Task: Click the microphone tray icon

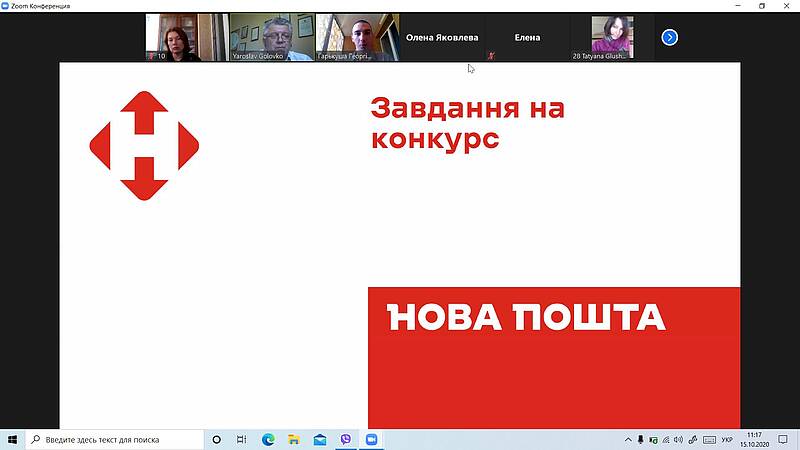Action: pos(640,439)
